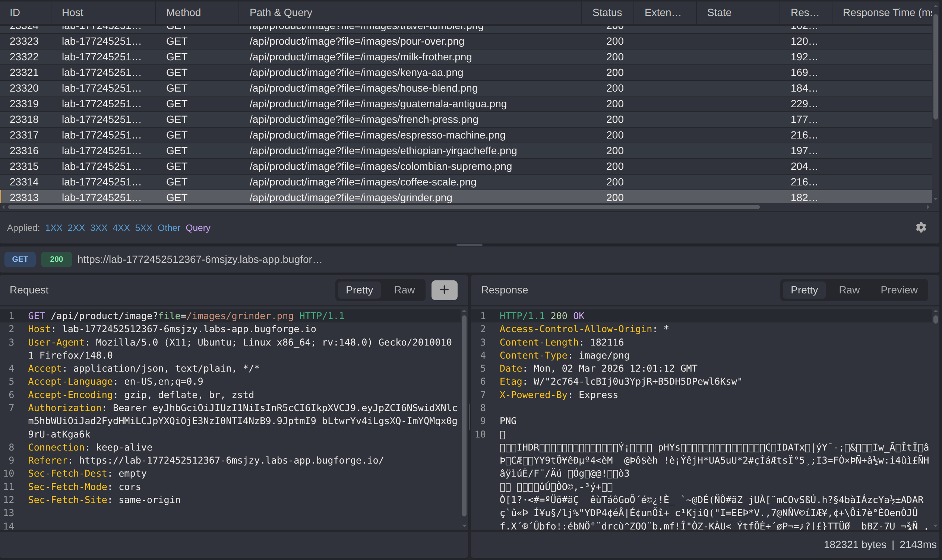Click horizontal scrollbar right arrow in table
The width and height of the screenshot is (942, 560).
pyautogui.click(x=927, y=207)
